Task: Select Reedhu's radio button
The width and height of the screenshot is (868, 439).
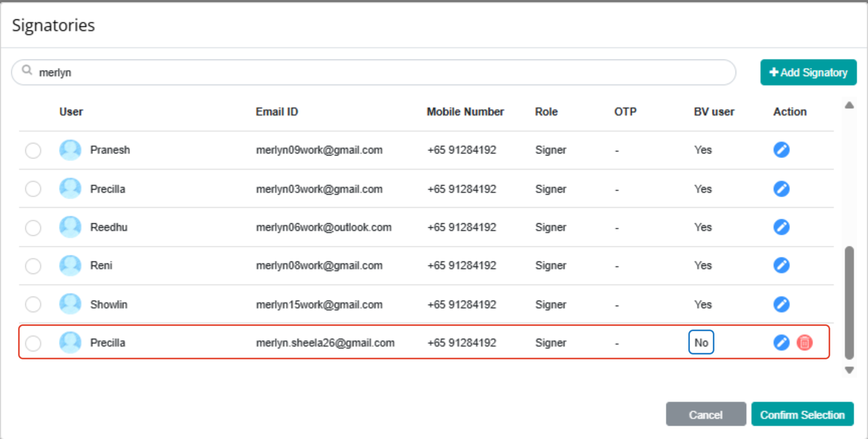Action: [33, 228]
